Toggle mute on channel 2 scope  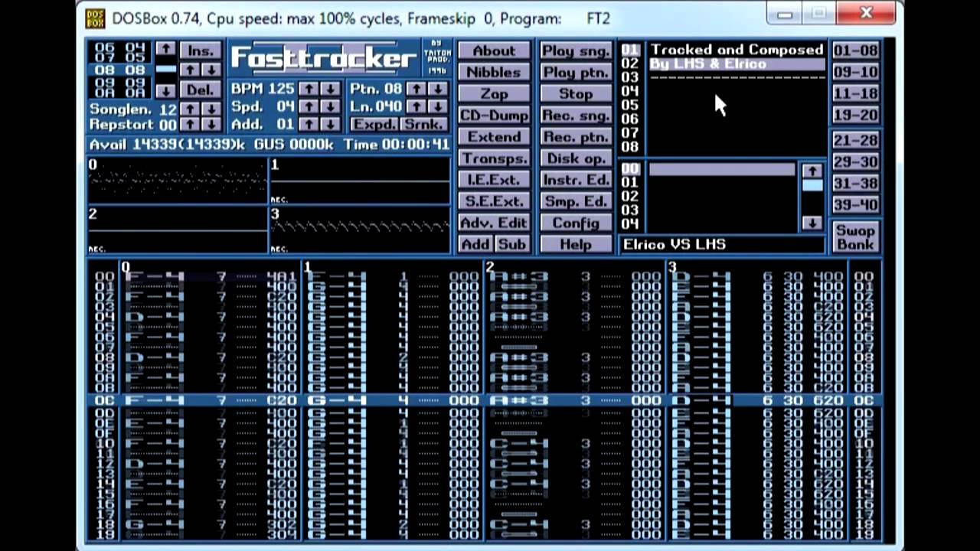[x=178, y=229]
